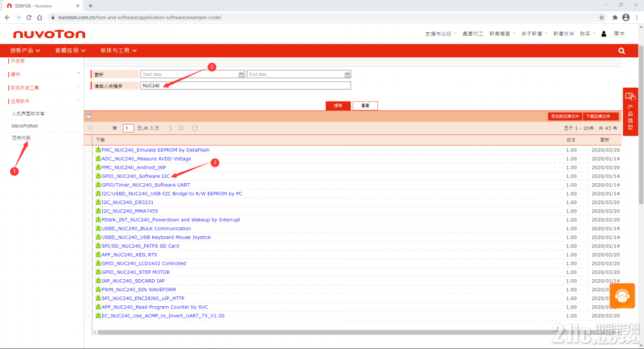
Task: Click 添加到压缩文件 button
Action: 565,116
